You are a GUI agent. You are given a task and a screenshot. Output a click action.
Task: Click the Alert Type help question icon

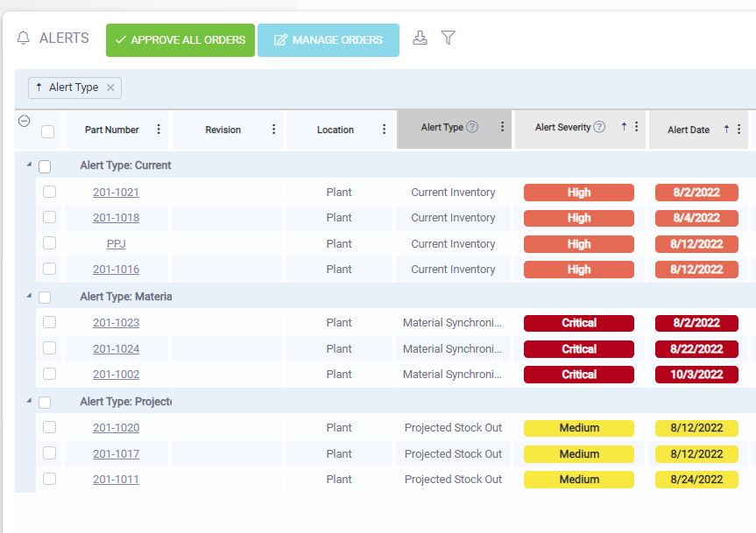tap(472, 127)
